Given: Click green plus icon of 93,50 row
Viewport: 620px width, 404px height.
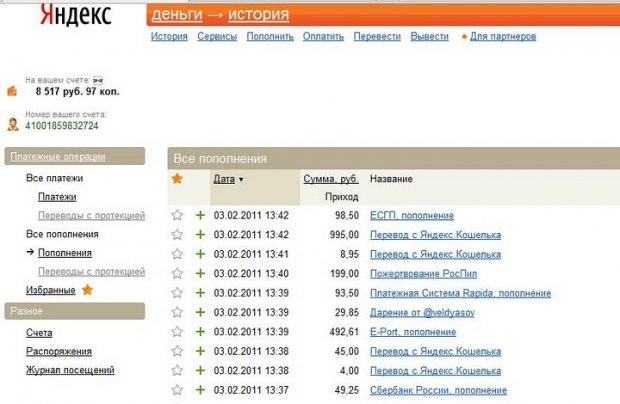Looking at the screenshot, I should point(200,293).
